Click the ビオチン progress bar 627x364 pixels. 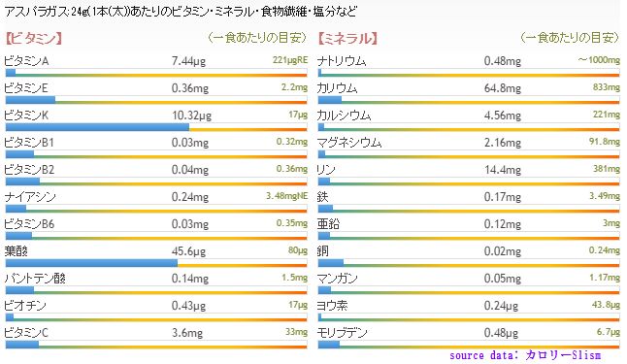[x=156, y=318]
